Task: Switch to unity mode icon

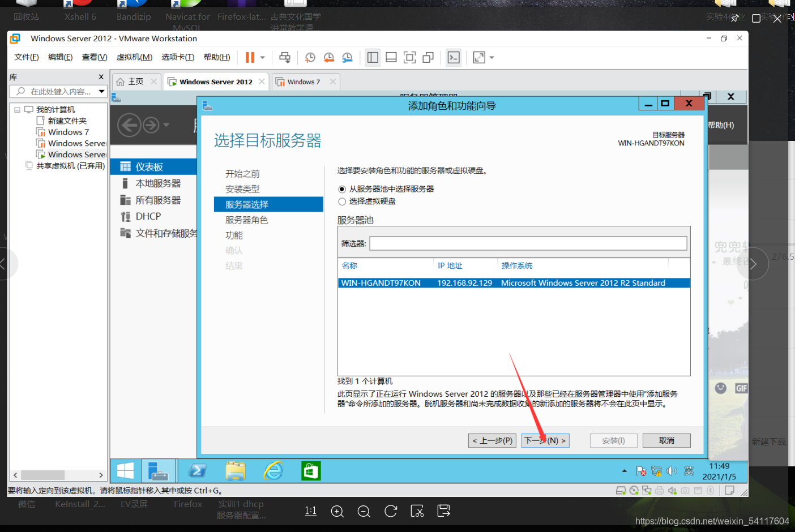Action: tap(428, 57)
